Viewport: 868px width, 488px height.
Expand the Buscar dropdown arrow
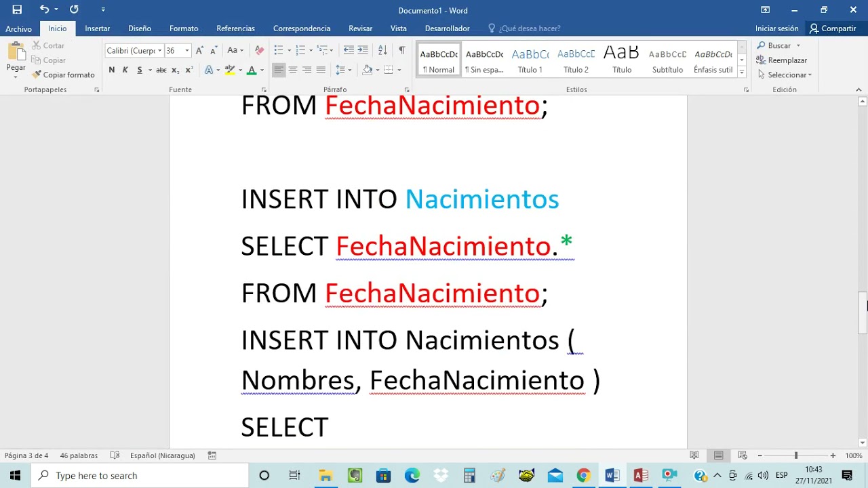point(798,45)
